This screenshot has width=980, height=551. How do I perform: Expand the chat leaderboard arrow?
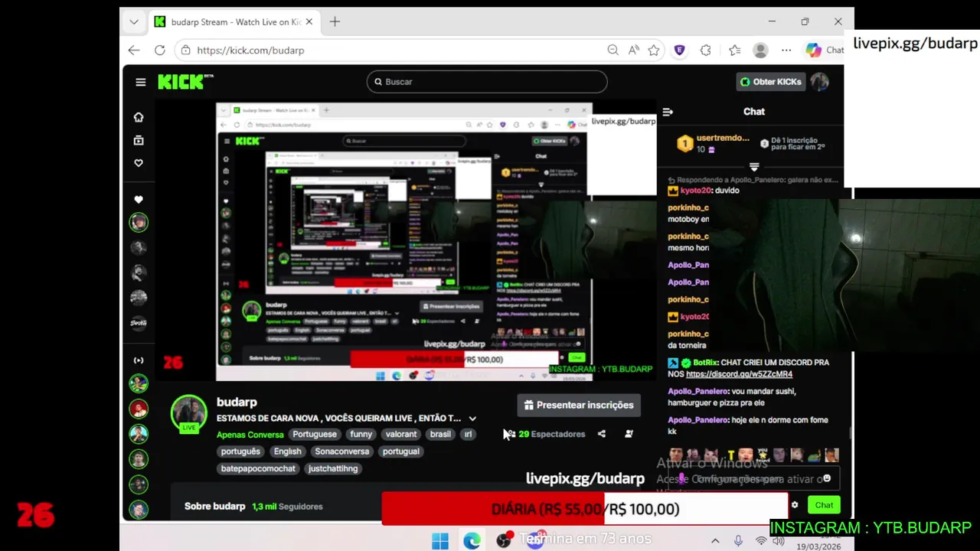754,167
